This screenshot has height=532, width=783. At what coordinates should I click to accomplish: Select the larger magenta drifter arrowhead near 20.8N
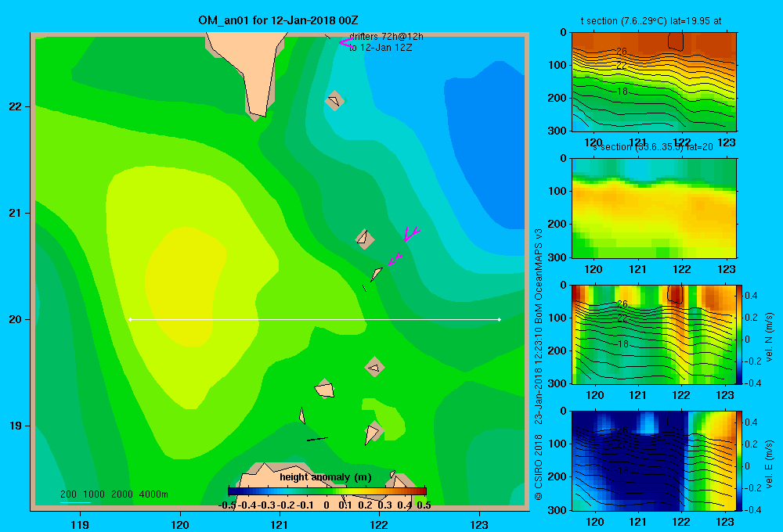(x=411, y=234)
